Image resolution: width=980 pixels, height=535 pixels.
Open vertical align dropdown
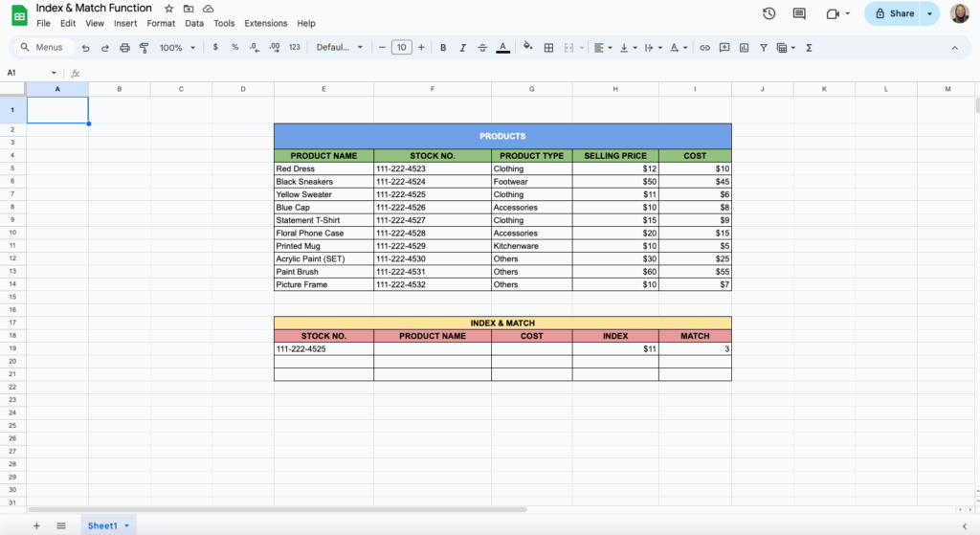pos(628,48)
